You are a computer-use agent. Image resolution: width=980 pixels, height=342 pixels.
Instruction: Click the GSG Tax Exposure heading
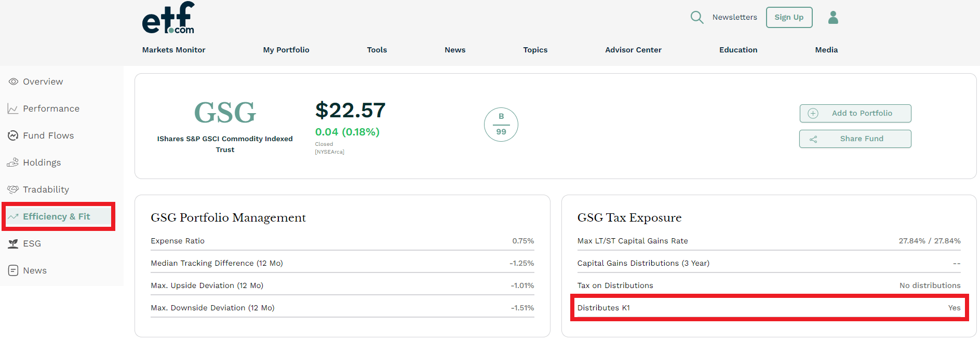(x=629, y=217)
